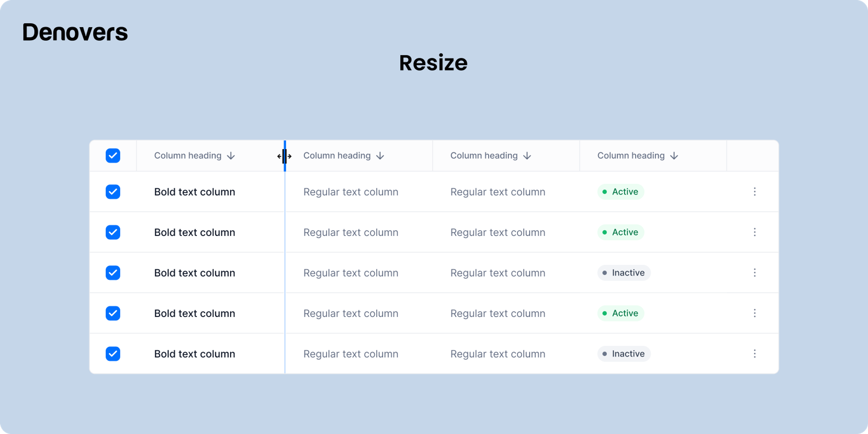Select Bold text column in second row

click(194, 232)
